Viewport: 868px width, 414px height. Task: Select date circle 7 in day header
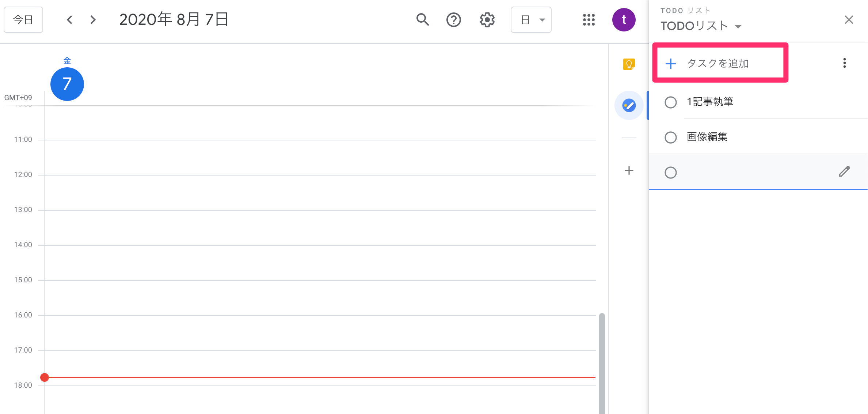click(x=67, y=84)
